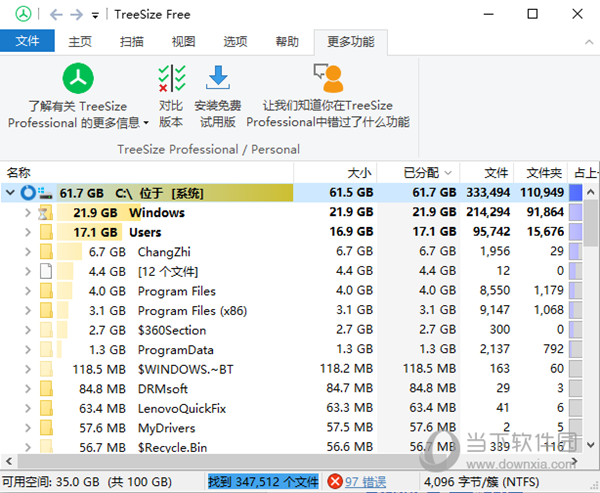Click the ProgramData folder icon
The image size is (600, 493).
click(46, 349)
